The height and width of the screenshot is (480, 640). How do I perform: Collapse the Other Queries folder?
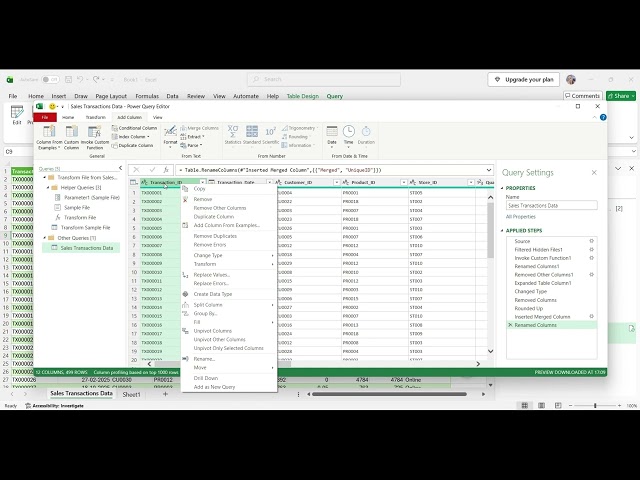45,238
